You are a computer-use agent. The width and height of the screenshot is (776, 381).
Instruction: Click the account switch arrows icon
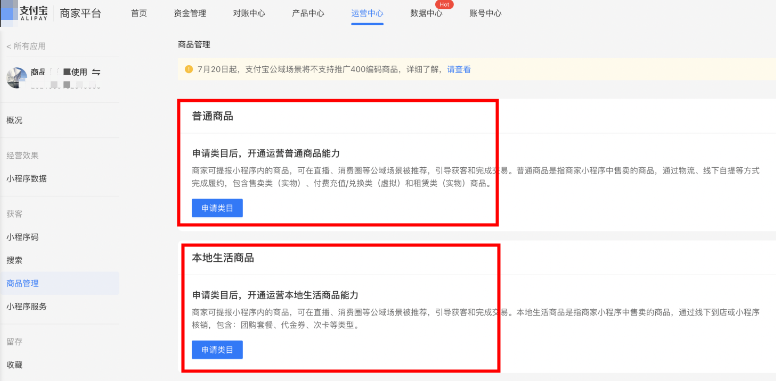point(96,72)
